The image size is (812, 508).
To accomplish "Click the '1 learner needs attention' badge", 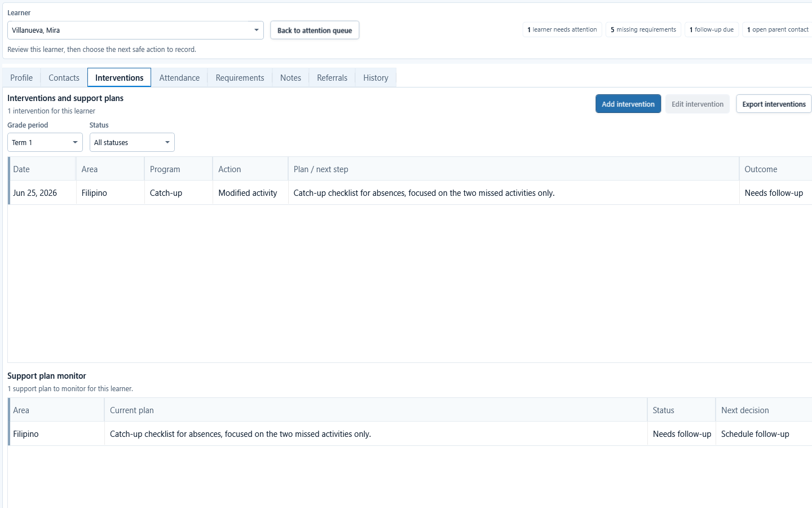I will click(x=562, y=29).
